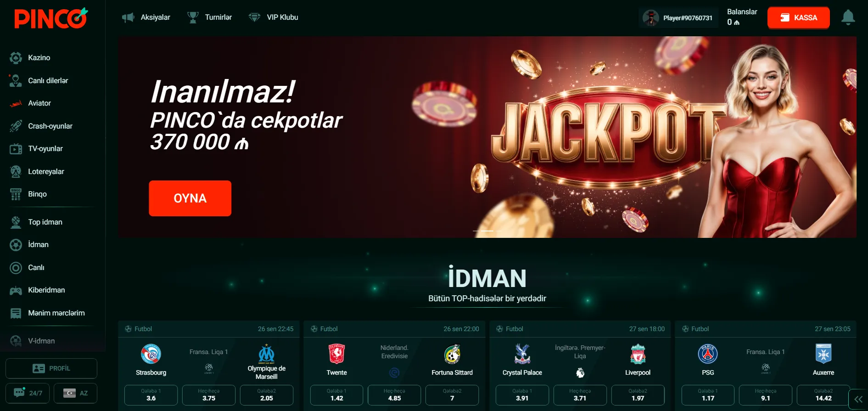868x411 pixels.
Task: Collapse panel with double chevron button
Action: (x=858, y=399)
